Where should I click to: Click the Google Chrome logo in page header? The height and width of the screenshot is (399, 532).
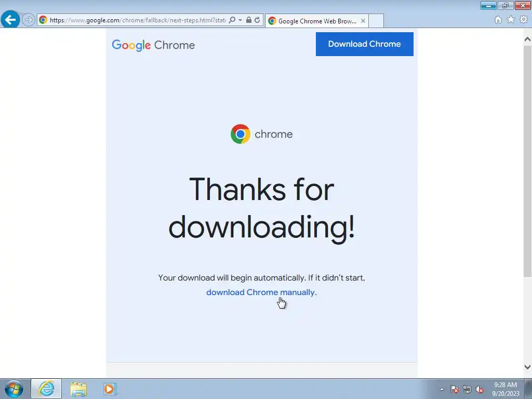coord(153,45)
